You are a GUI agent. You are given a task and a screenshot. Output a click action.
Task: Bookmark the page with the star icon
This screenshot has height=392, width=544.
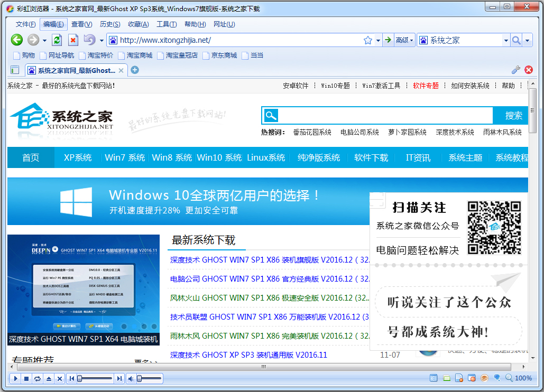(368, 40)
